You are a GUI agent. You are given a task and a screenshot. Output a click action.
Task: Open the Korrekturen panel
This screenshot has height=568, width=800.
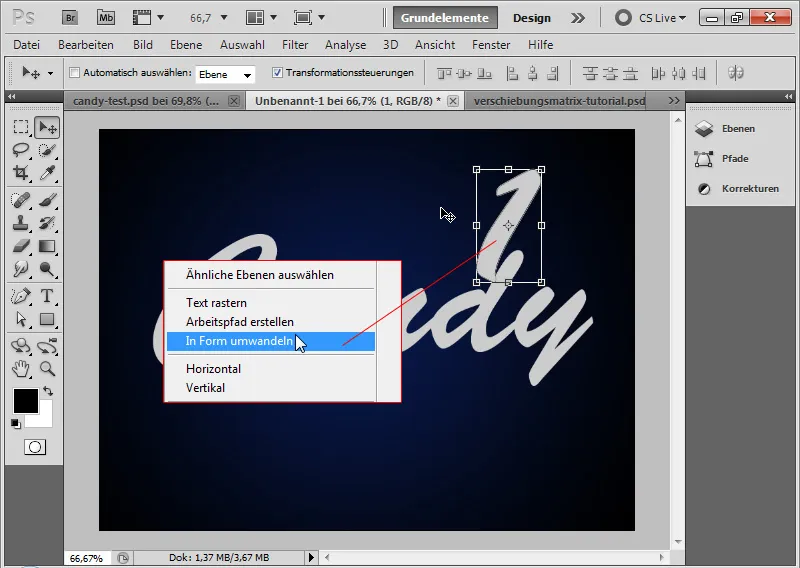(739, 189)
